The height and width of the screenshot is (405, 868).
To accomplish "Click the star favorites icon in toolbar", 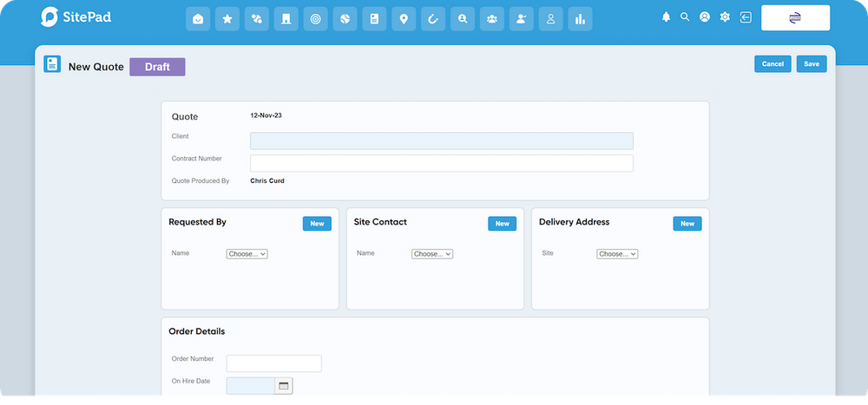I will [x=227, y=19].
